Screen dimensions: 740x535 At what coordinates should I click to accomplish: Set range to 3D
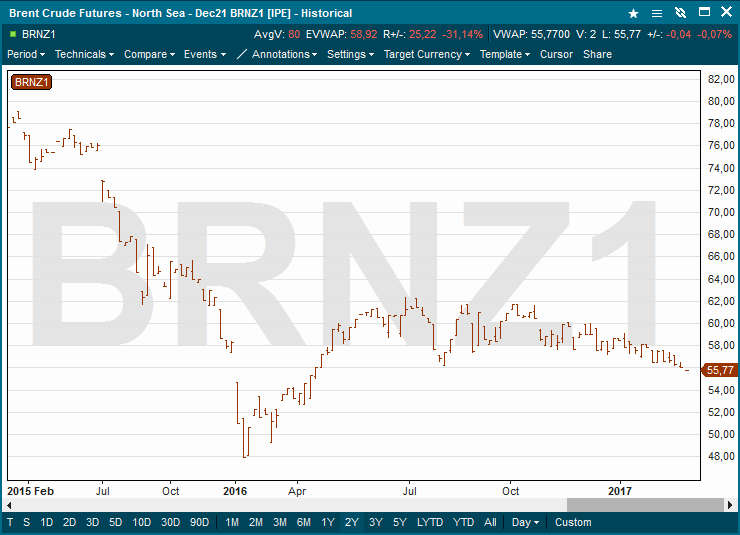[x=92, y=522]
